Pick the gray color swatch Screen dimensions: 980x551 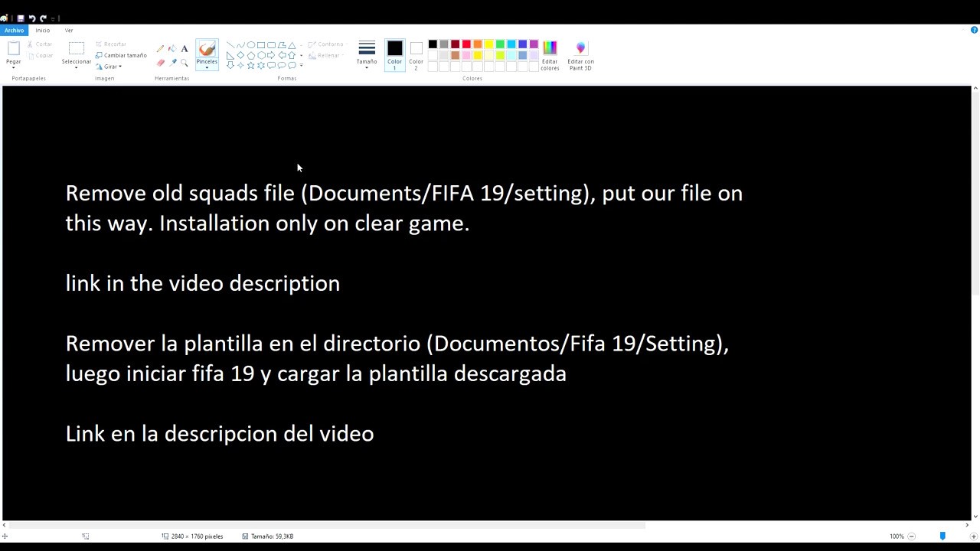tap(444, 44)
